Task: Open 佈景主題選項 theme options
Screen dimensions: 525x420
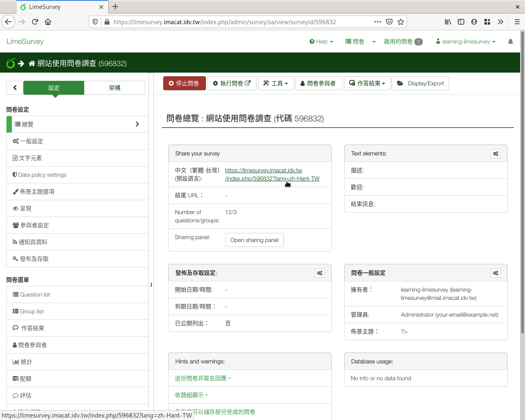Action: click(x=78, y=192)
